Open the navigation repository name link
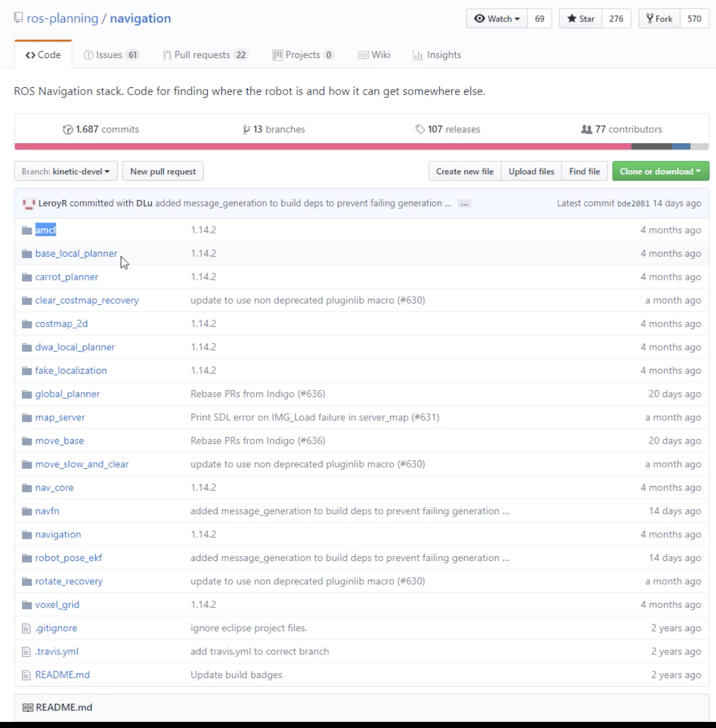Image resolution: width=716 pixels, height=728 pixels. 140,18
